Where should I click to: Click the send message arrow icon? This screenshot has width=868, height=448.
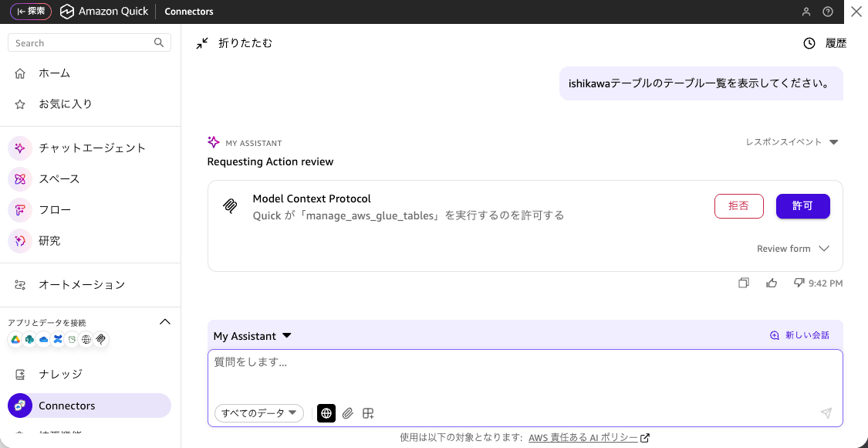click(x=826, y=413)
